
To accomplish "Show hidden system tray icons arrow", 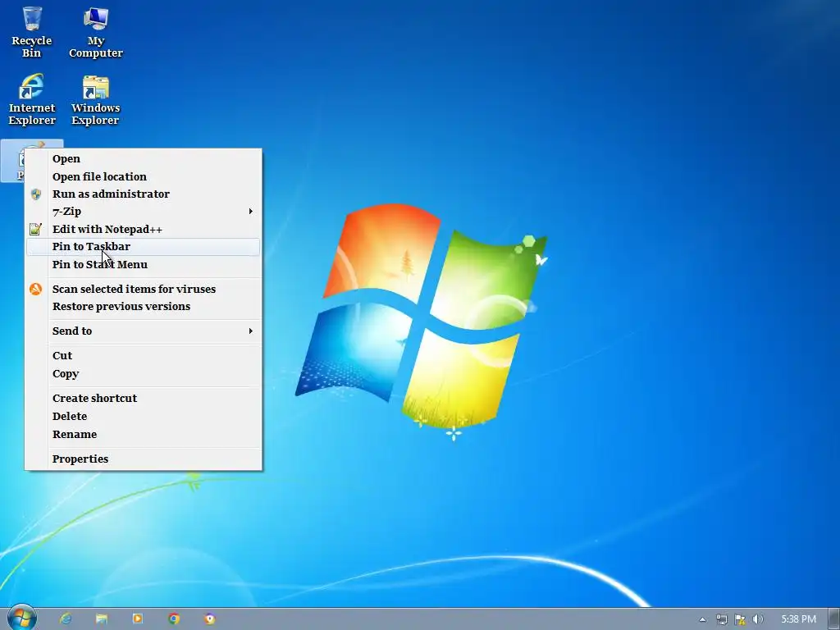I will 702,620.
